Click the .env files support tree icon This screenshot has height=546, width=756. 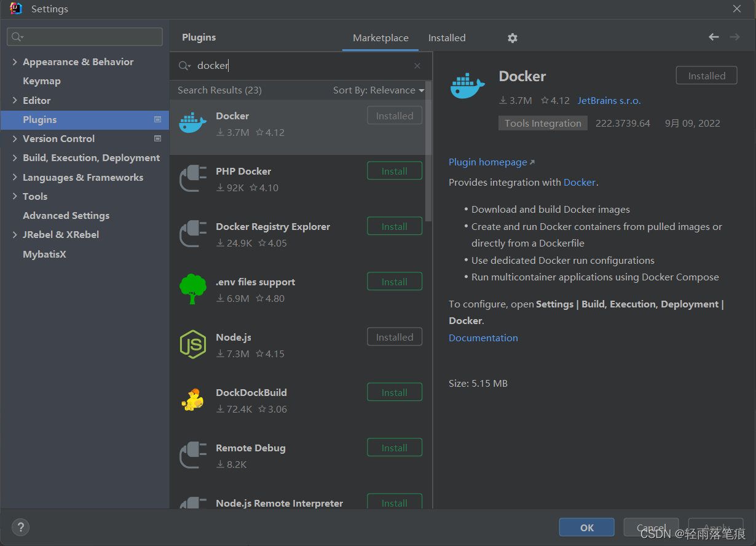[192, 289]
